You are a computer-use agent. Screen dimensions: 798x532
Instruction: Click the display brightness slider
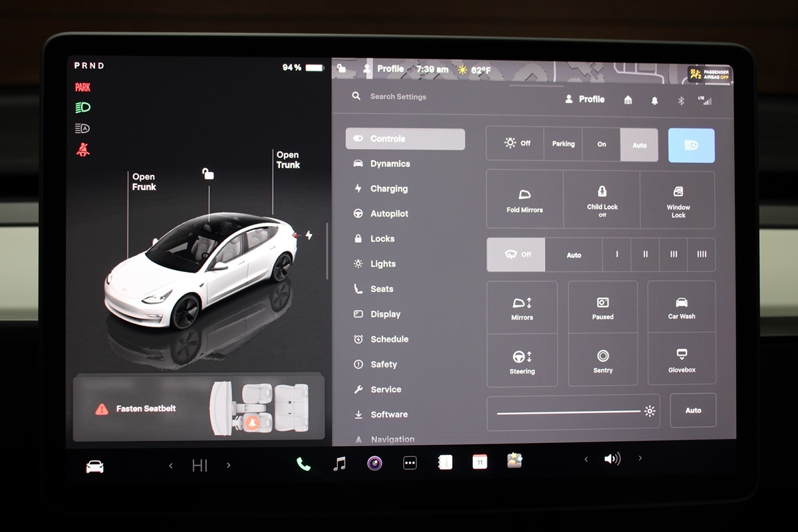coord(569,412)
